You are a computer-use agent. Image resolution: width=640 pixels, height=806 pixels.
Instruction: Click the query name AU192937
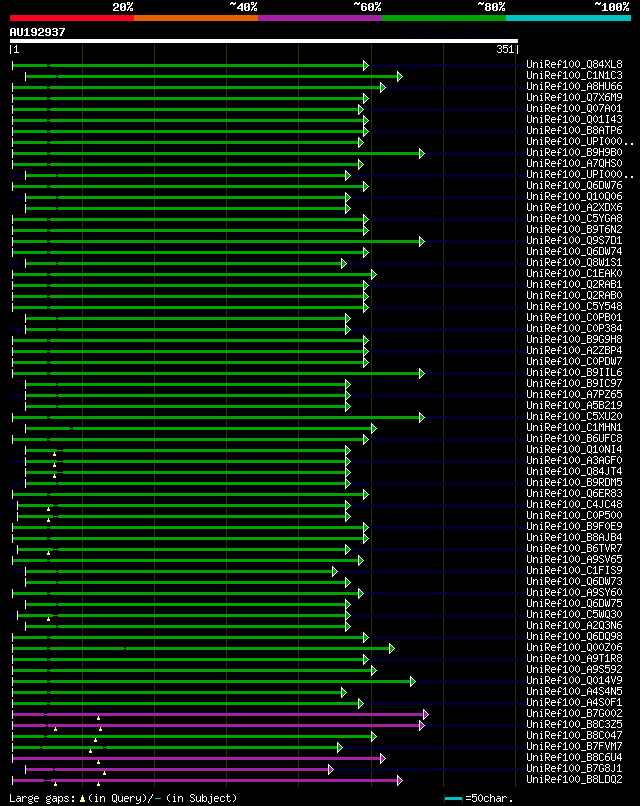tap(38, 32)
